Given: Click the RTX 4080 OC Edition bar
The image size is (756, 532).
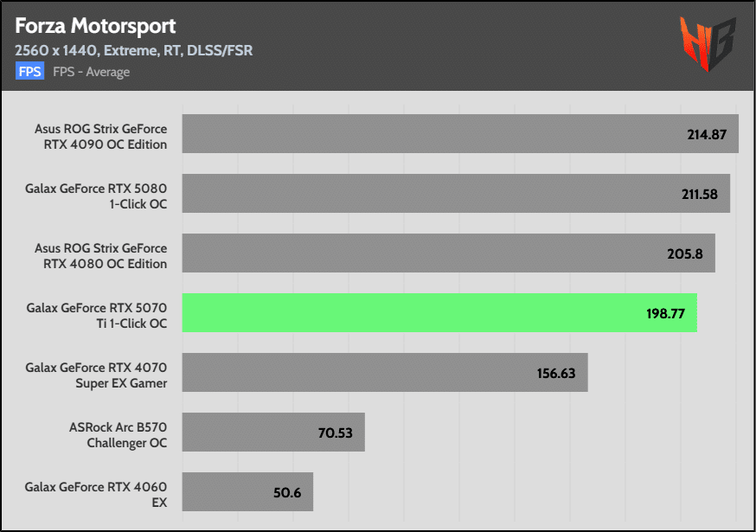Looking at the screenshot, I should (x=448, y=253).
